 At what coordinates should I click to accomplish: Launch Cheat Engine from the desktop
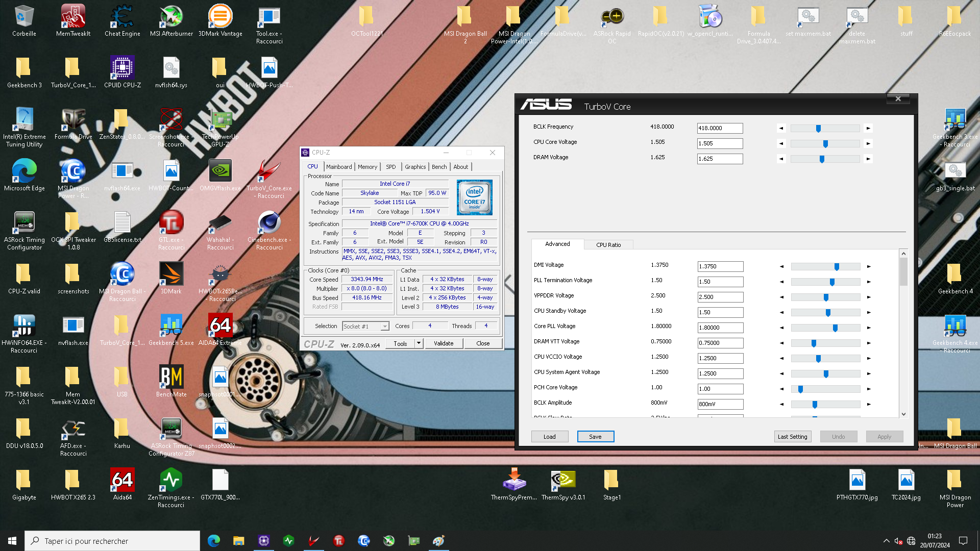point(122,20)
